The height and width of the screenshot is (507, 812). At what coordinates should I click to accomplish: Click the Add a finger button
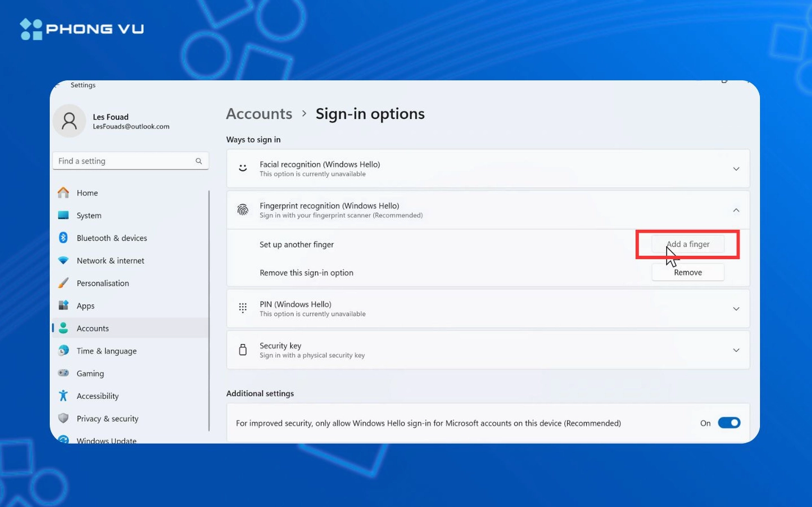pyautogui.click(x=687, y=244)
